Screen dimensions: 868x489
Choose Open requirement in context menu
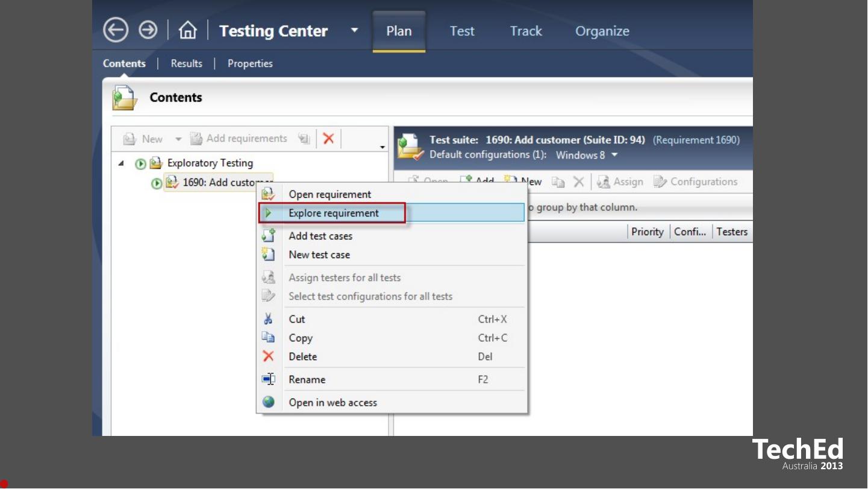(x=330, y=194)
